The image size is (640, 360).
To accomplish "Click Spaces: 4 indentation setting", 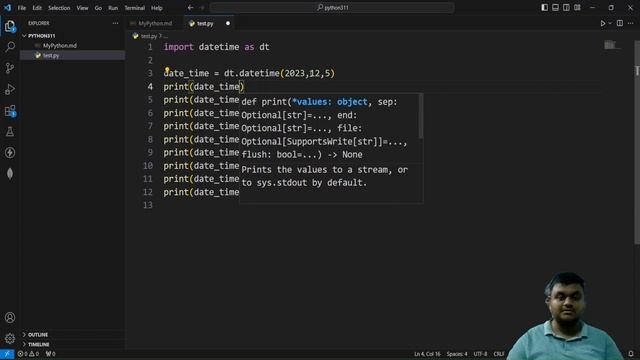I will tap(457, 354).
